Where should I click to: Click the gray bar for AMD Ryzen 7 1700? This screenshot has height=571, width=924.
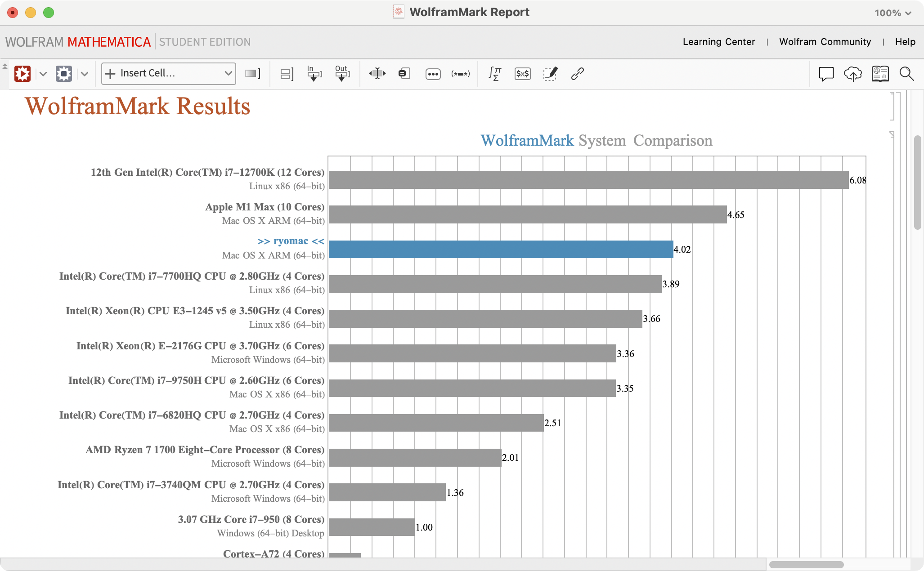click(415, 458)
